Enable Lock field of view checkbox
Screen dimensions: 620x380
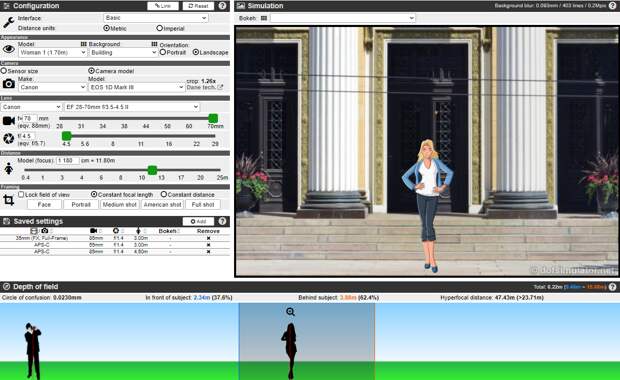click(x=21, y=195)
